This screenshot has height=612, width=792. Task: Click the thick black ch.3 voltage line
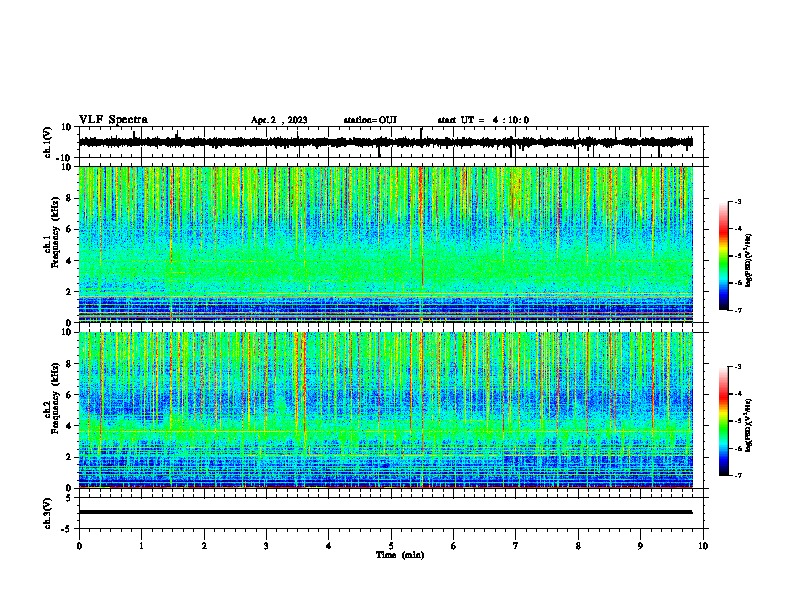coord(385,512)
